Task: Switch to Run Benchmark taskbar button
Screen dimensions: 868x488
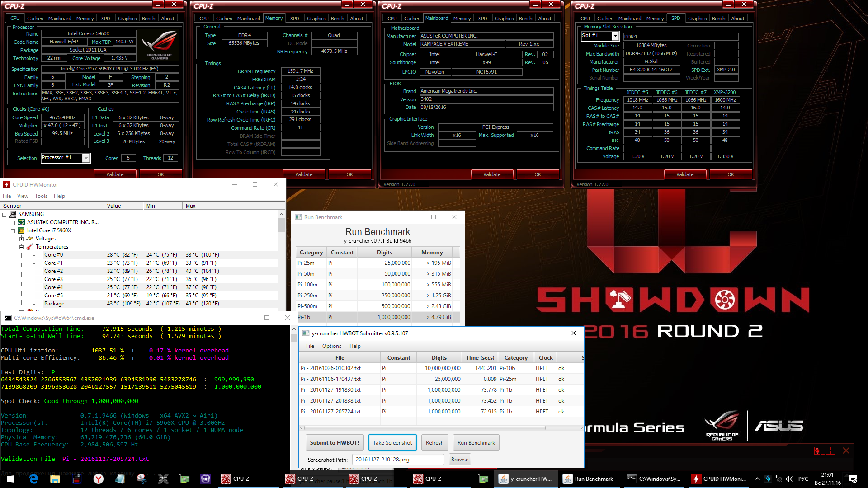Action: pyautogui.click(x=590, y=479)
